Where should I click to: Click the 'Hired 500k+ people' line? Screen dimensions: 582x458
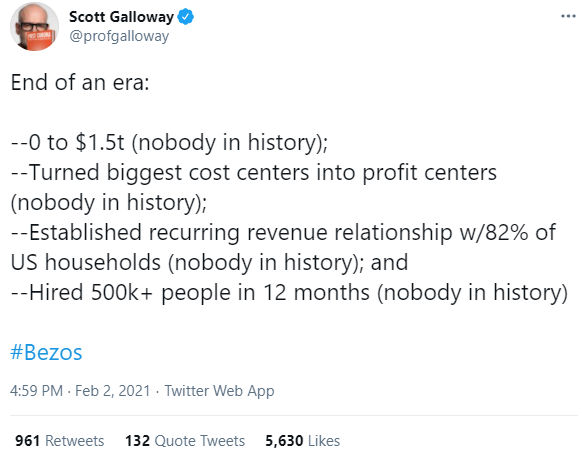click(289, 293)
